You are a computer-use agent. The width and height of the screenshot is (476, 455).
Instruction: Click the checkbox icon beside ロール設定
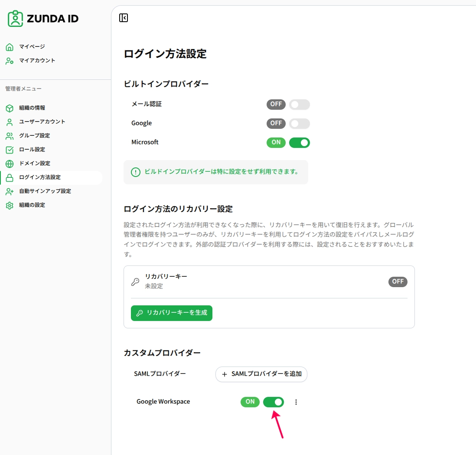click(x=10, y=150)
